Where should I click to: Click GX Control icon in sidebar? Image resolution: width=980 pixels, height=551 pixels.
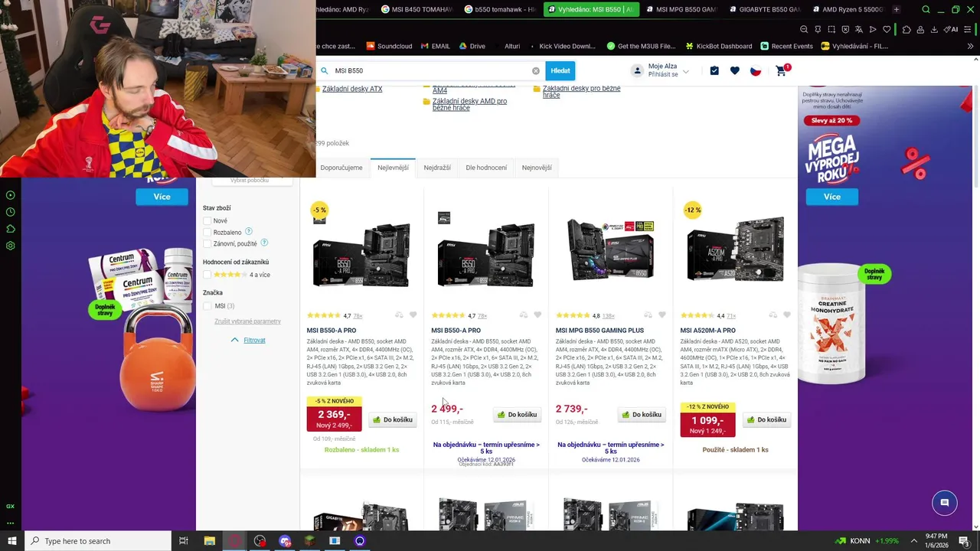coord(11,507)
